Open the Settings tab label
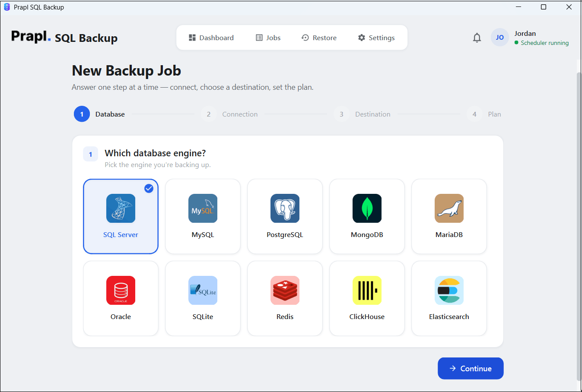 pyautogui.click(x=382, y=38)
